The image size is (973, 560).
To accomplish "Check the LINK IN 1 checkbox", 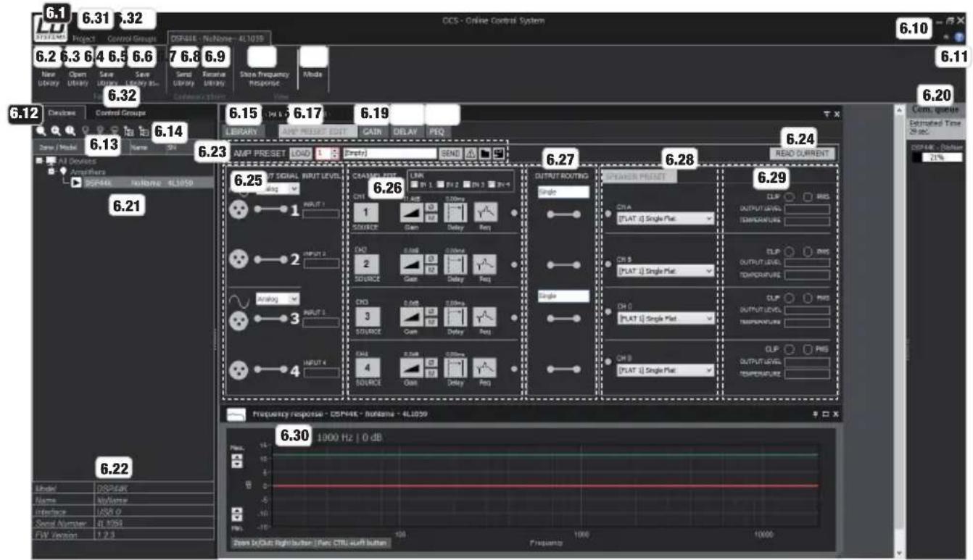I will click(415, 185).
